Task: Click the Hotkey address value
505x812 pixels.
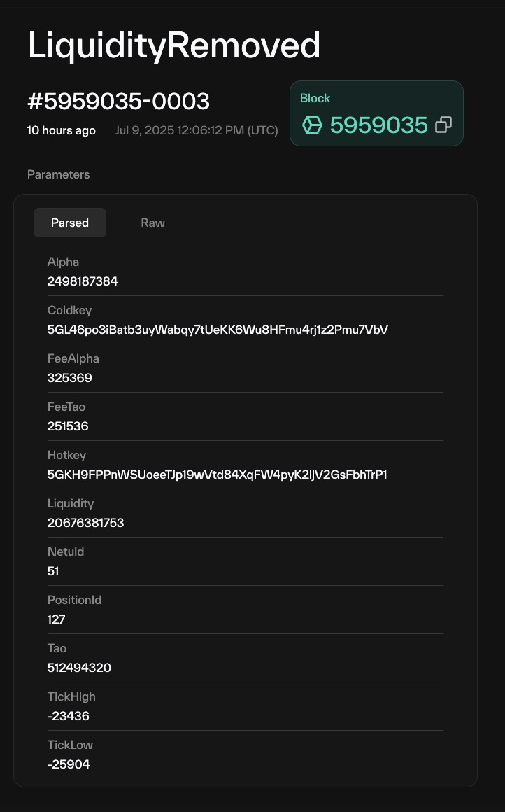Action: [x=217, y=475]
